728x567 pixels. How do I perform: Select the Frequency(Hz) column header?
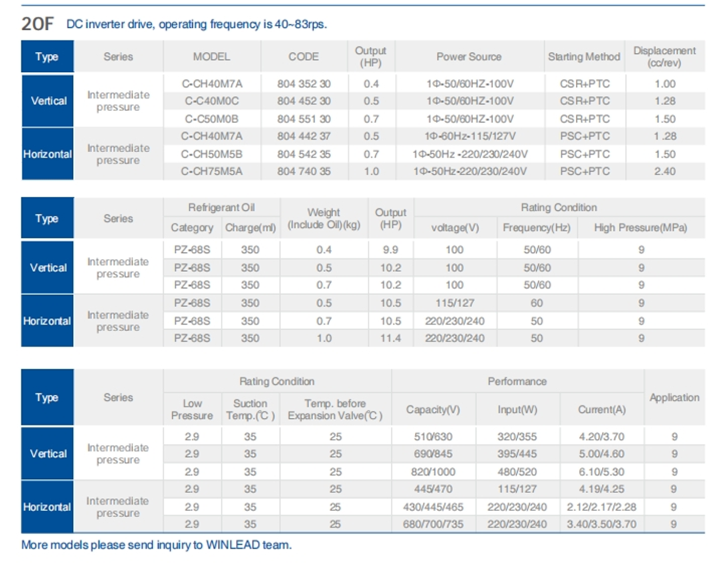(x=536, y=228)
